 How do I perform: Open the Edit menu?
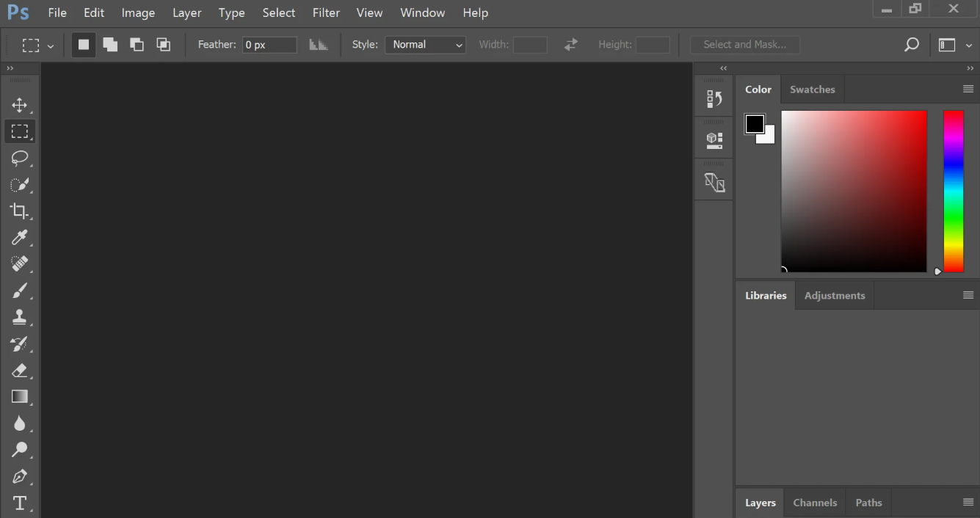pyautogui.click(x=94, y=12)
